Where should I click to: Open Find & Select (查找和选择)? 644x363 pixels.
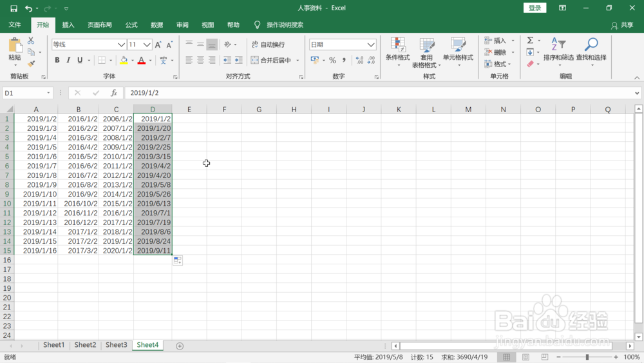[591, 52]
